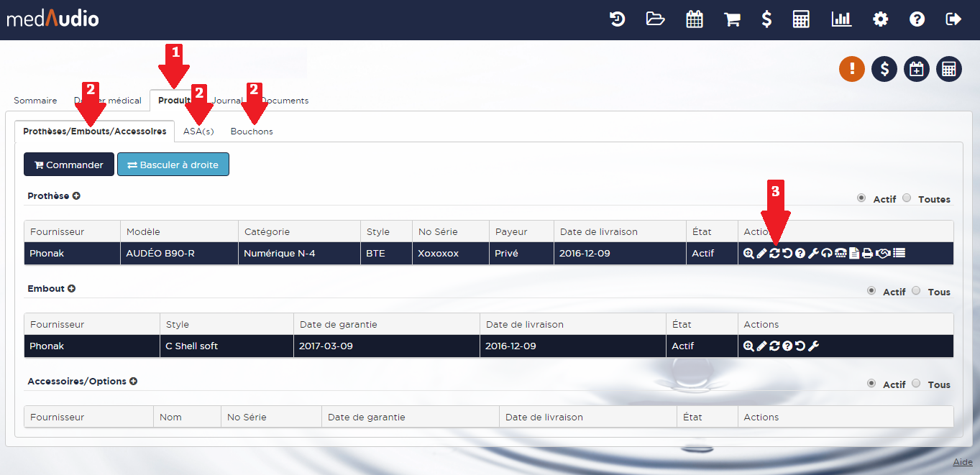Click the printer icon in Prothèse row
Viewport: 980px width, 475px height.
coord(867,254)
